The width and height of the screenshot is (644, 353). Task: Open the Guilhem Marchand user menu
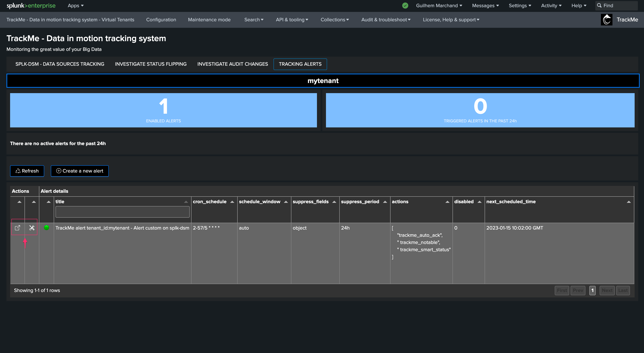tap(439, 5)
